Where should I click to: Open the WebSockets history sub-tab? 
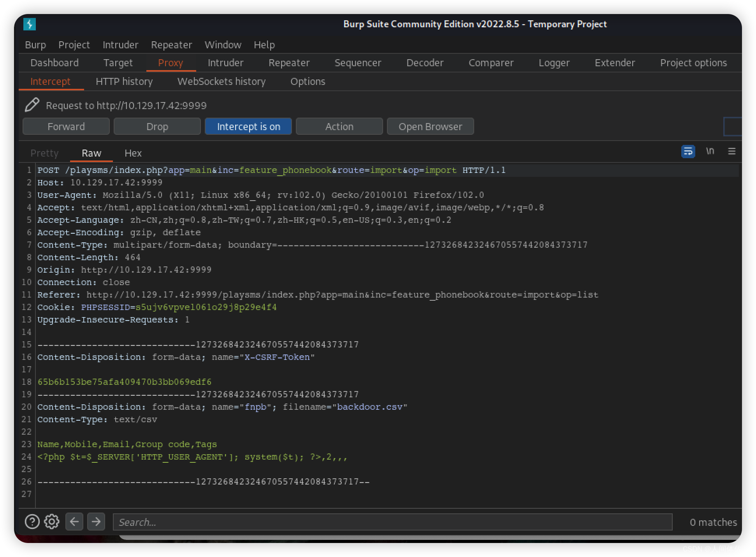(x=222, y=81)
